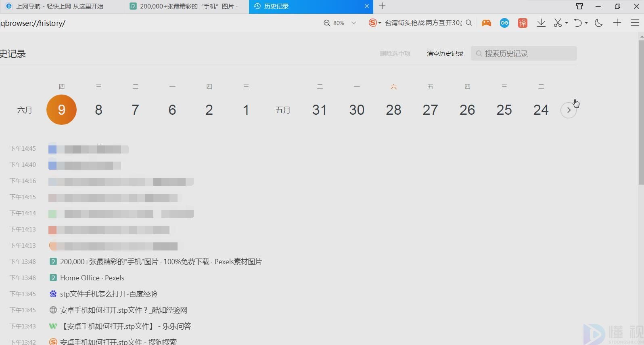Image resolution: width=644 pixels, height=345 pixels.
Task: Click 清空历史记录 button
Action: tap(445, 53)
